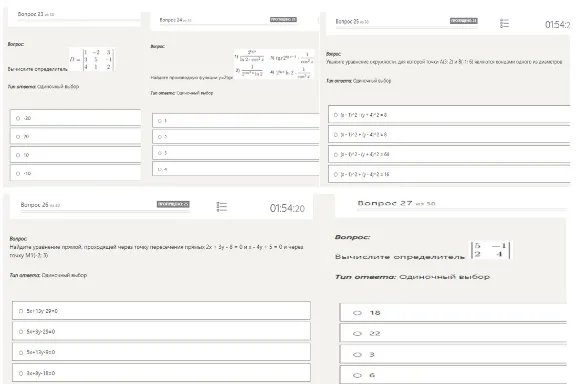Click the Вопрос 24 header label
Viewport: 576px width, 384px height.
click(x=176, y=20)
